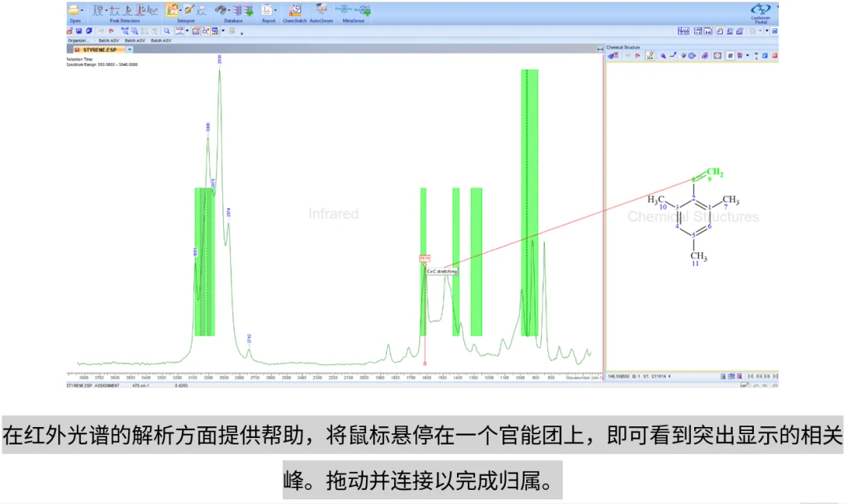The height and width of the screenshot is (504, 848).
Task: Click the Organizer button
Action: 78,41
